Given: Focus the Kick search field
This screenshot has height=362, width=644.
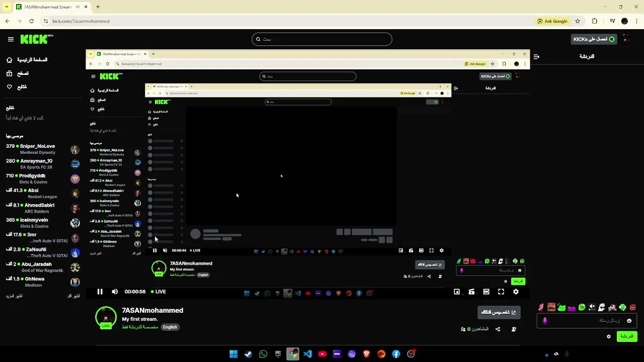Looking at the screenshot, I should (322, 39).
